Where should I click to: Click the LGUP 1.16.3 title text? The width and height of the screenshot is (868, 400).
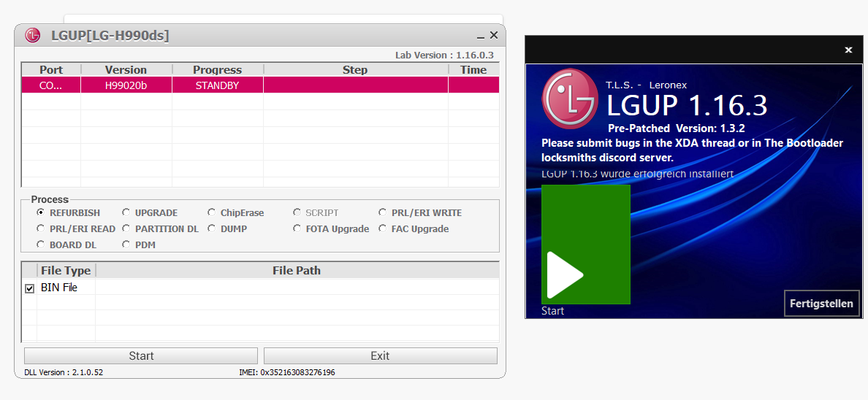(x=687, y=105)
